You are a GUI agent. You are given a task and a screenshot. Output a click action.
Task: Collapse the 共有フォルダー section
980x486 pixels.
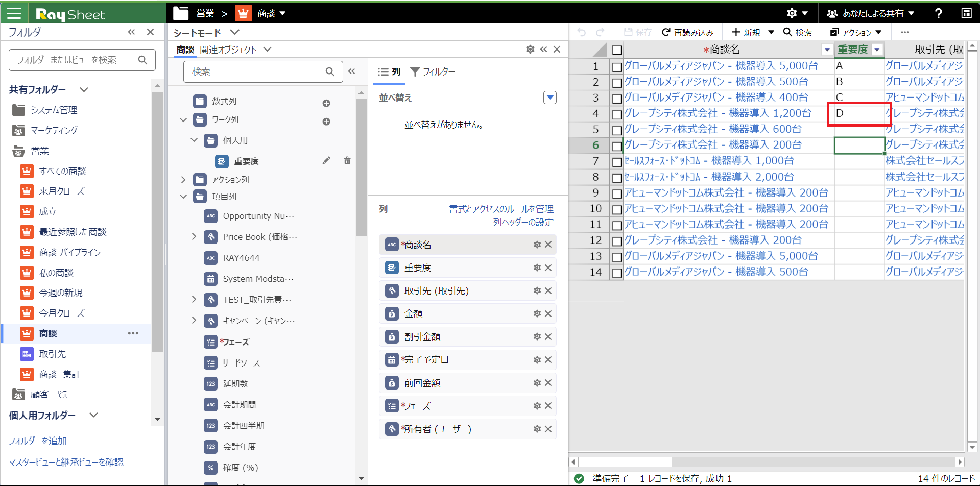tap(84, 90)
